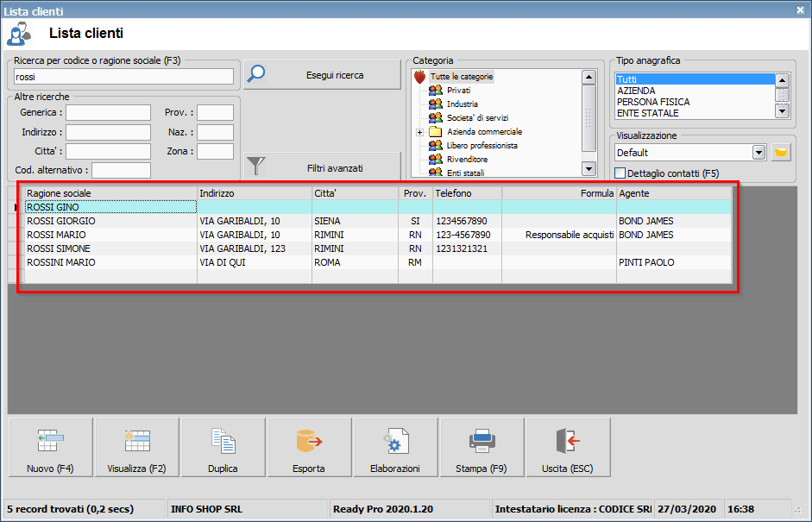Enable the Dettaglio contatti (F5) checkbox

click(620, 173)
